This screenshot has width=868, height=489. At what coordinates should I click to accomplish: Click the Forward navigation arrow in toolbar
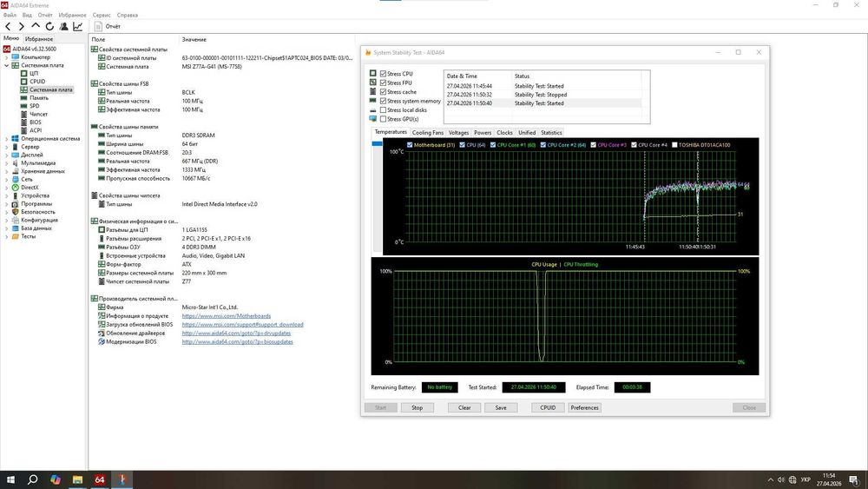[x=21, y=26]
